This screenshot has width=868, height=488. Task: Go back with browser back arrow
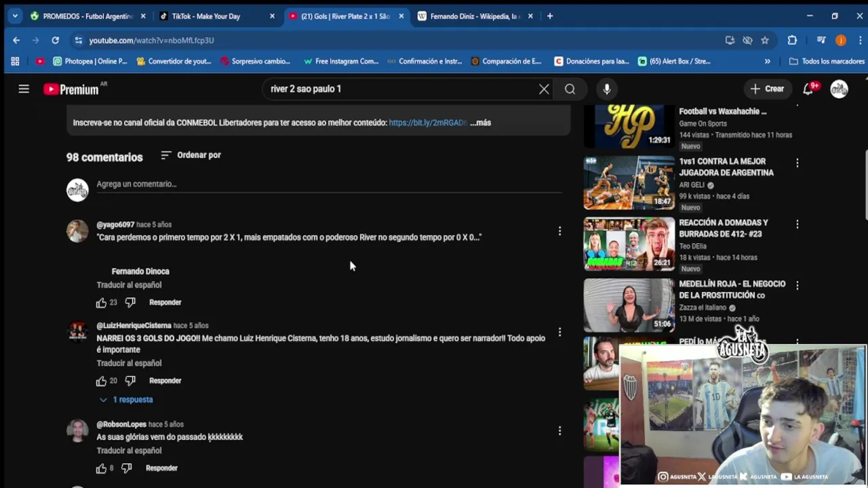click(16, 40)
